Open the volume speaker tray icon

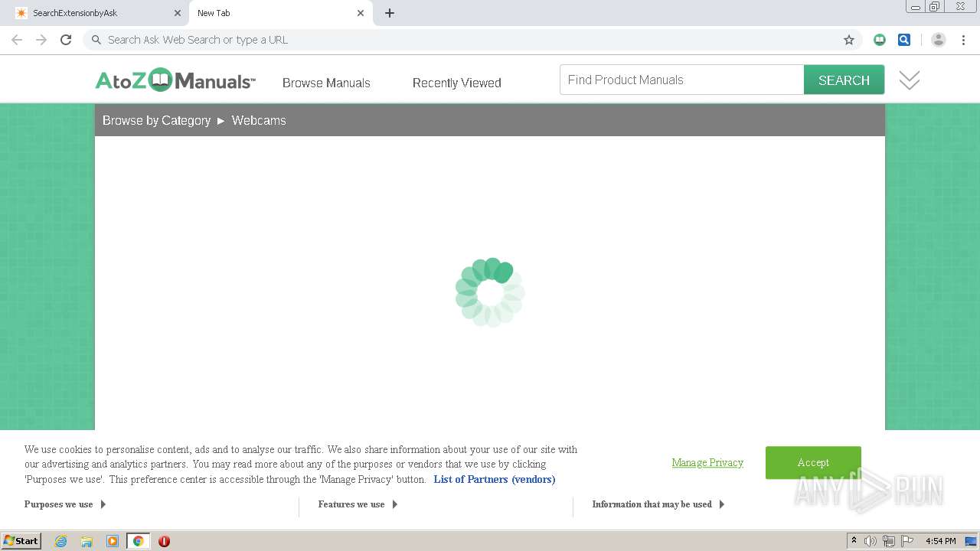(871, 541)
